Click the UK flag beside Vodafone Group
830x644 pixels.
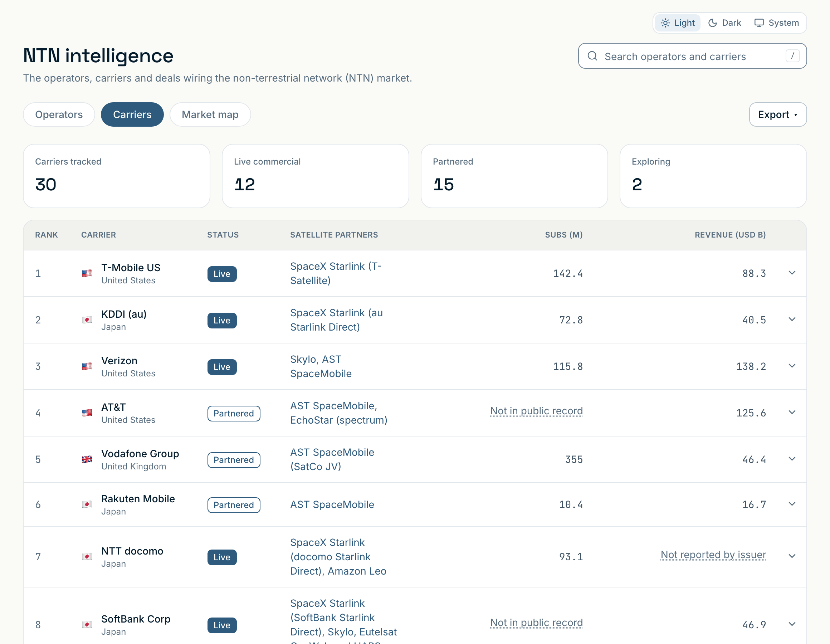(x=87, y=459)
